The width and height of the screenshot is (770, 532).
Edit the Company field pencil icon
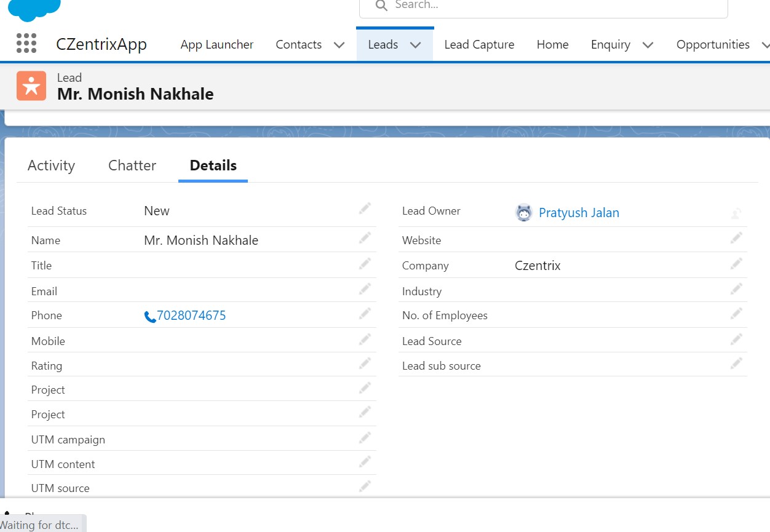click(736, 263)
